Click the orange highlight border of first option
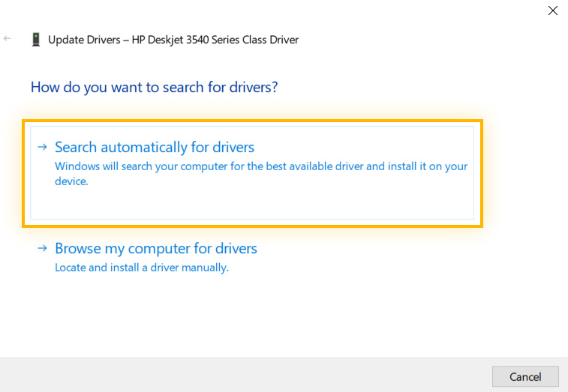The height and width of the screenshot is (392, 568). pyautogui.click(x=252, y=121)
